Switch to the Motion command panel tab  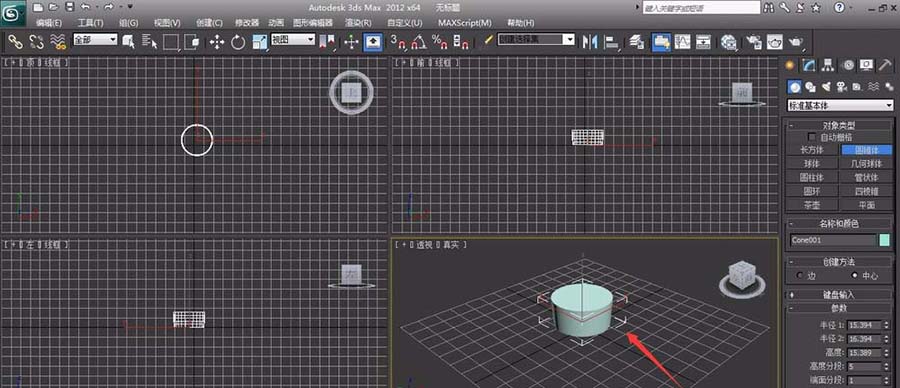pyautogui.click(x=847, y=65)
